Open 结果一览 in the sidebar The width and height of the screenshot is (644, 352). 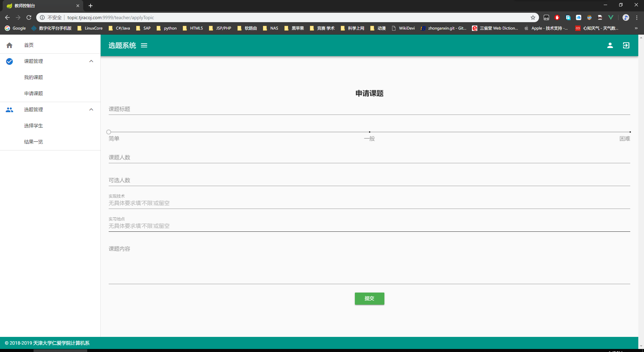[x=50, y=142]
